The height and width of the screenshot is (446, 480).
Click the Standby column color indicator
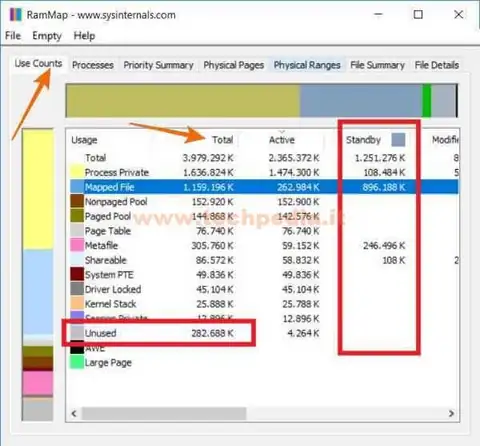pos(398,140)
